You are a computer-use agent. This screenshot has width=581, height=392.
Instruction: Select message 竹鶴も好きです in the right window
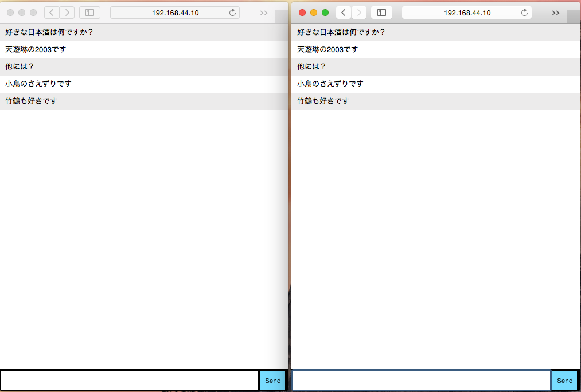point(436,101)
